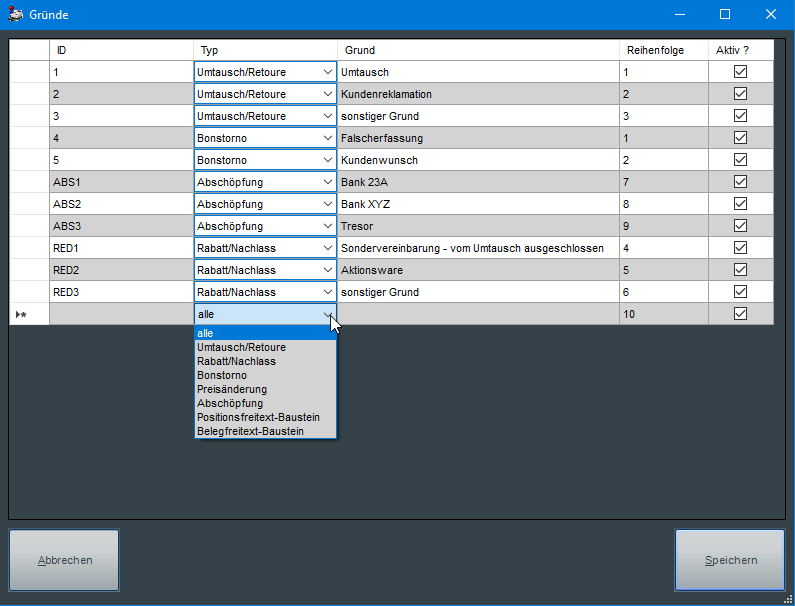Collapse the open Typ dropdown in the new row
The image size is (795, 606).
pos(327,314)
